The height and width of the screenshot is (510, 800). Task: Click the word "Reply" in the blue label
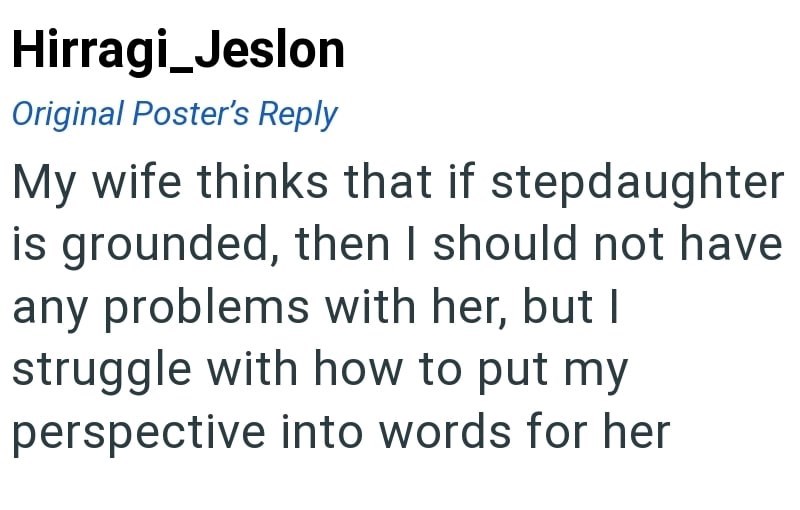point(298,114)
